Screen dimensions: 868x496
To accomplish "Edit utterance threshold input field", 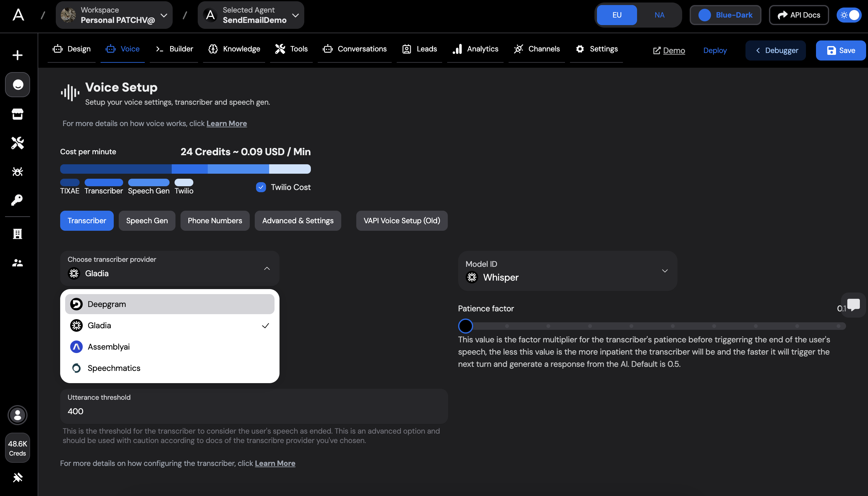I will click(x=254, y=411).
